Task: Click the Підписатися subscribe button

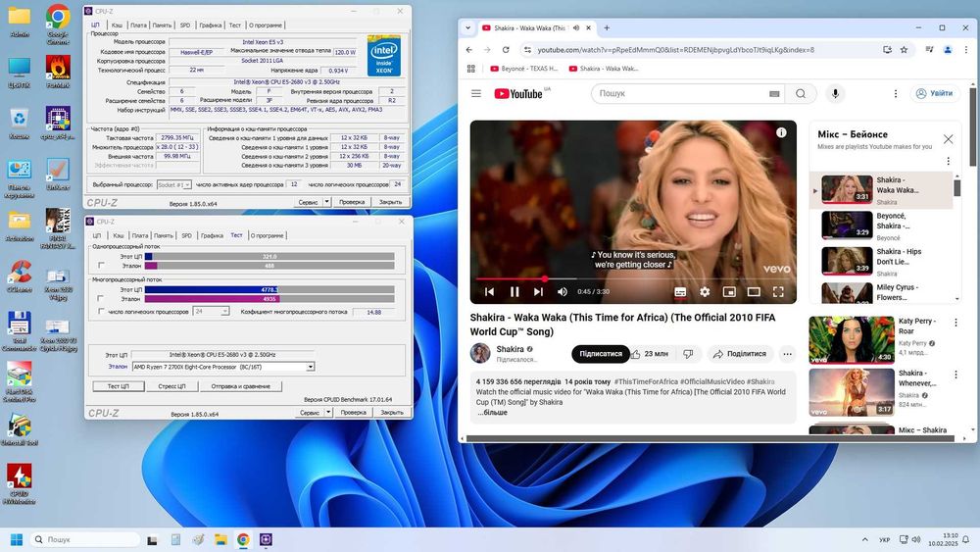Action: pyautogui.click(x=601, y=354)
